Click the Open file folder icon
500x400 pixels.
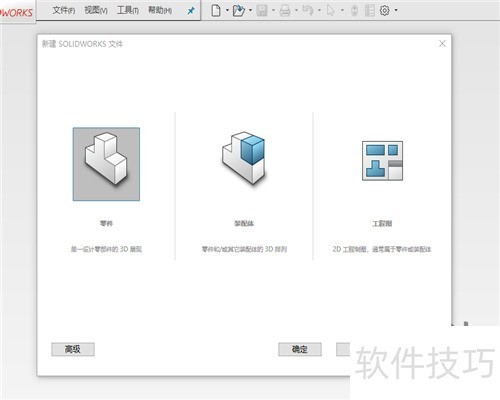[239, 10]
